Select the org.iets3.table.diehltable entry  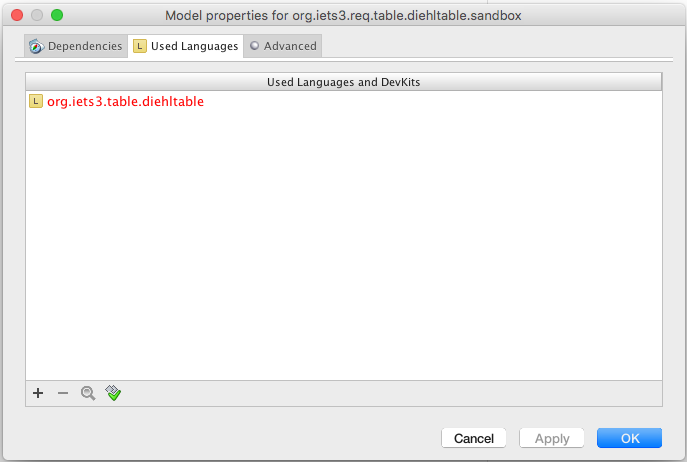pyautogui.click(x=125, y=101)
